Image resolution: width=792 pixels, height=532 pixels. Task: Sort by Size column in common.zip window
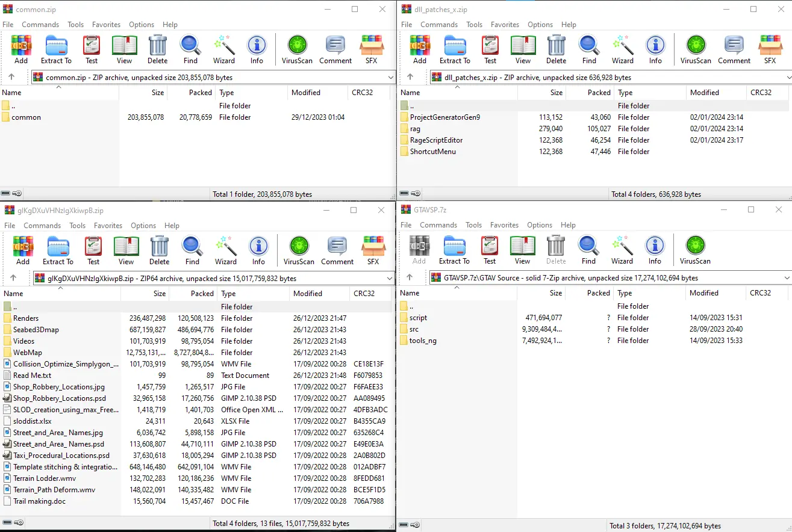pos(143,93)
